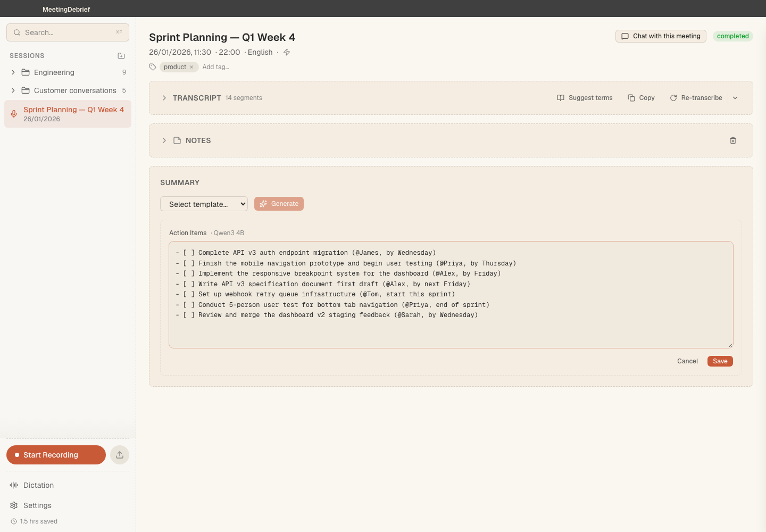Click the Add tag input
766x532 pixels.
216,67
